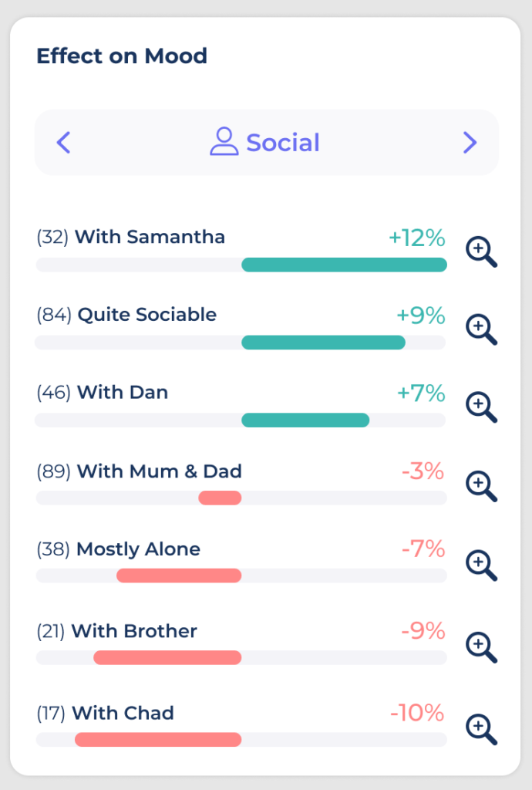Viewport: 532px width, 790px height.
Task: Inspect details via With Dan magnifier icon
Action: point(480,408)
